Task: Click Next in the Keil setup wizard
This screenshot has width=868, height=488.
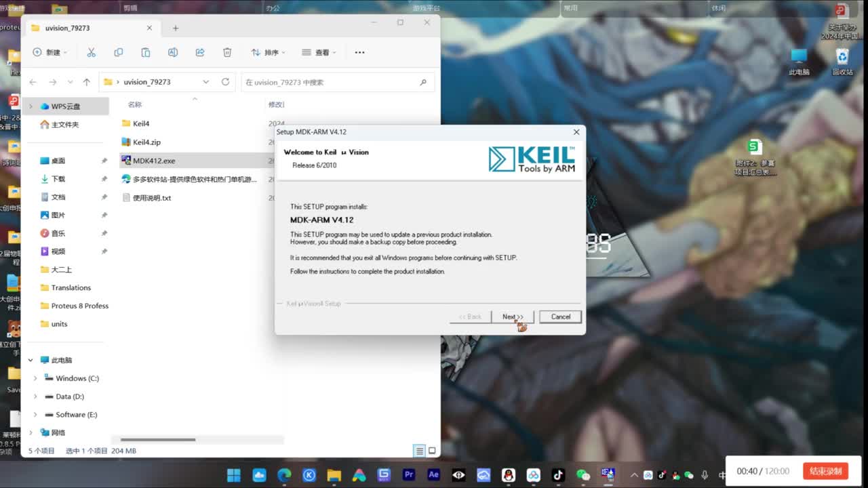Action: pyautogui.click(x=512, y=317)
